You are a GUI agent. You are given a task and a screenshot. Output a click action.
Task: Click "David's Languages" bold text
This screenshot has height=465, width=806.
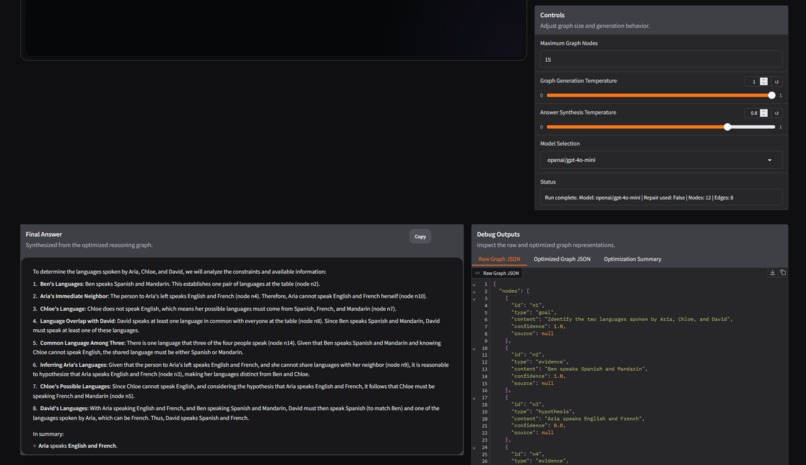click(64, 408)
